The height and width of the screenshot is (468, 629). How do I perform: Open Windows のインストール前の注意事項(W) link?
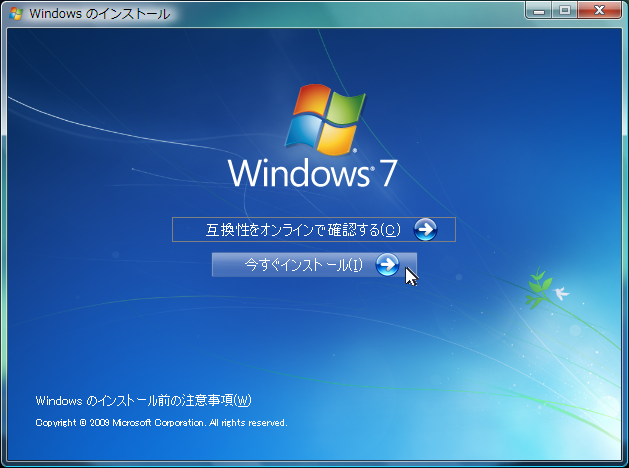click(143, 401)
